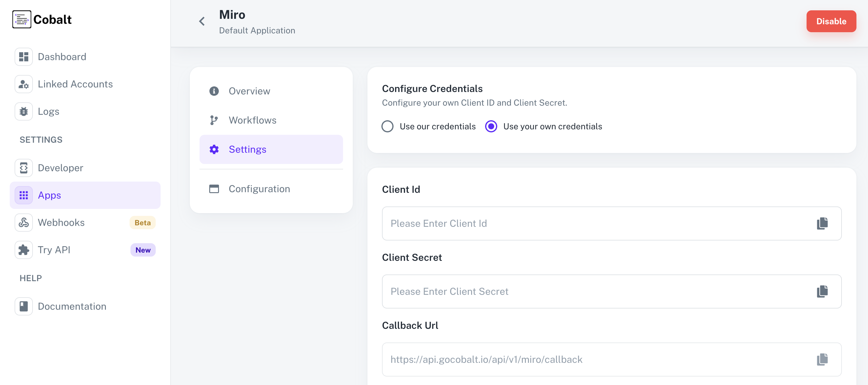Click the Try API puzzle icon
This screenshot has height=385, width=868.
coord(23,250)
